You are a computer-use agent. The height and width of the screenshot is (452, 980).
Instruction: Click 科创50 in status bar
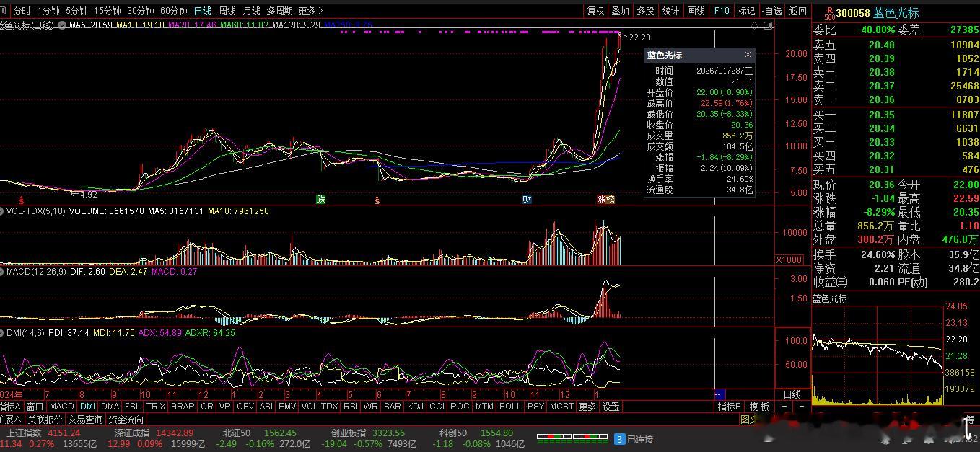(x=453, y=433)
